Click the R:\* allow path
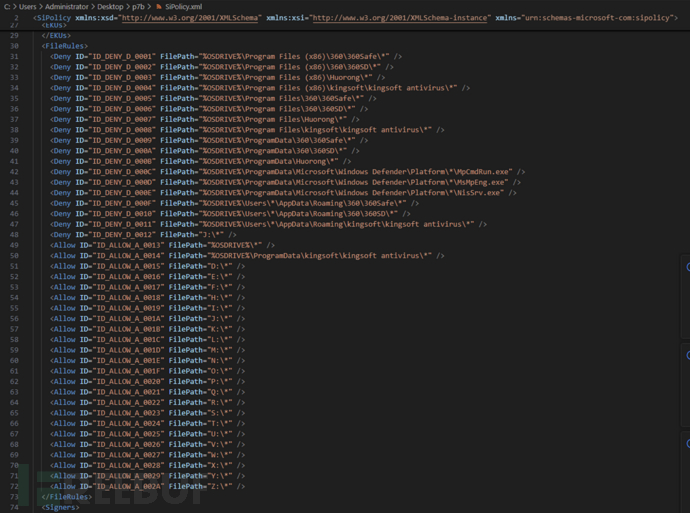Image resolution: width=690 pixels, height=513 pixels. pos(220,403)
